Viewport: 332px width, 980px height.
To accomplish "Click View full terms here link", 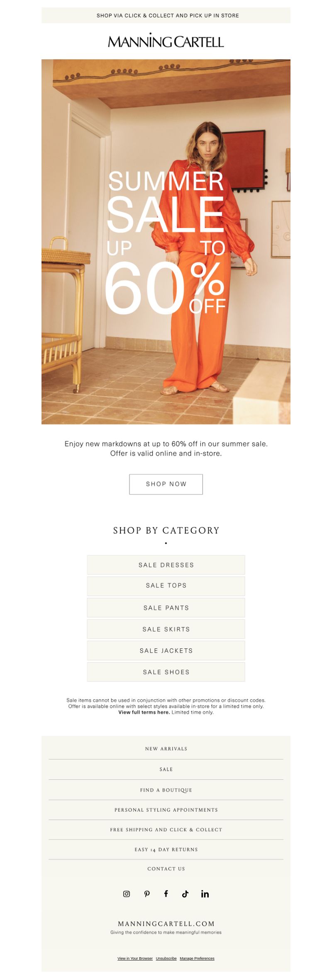I will pos(144,712).
